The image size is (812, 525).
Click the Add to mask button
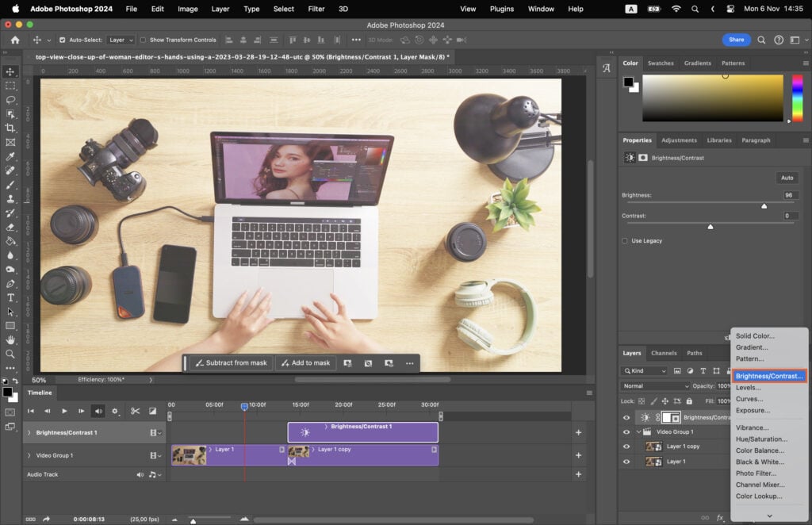click(x=305, y=362)
